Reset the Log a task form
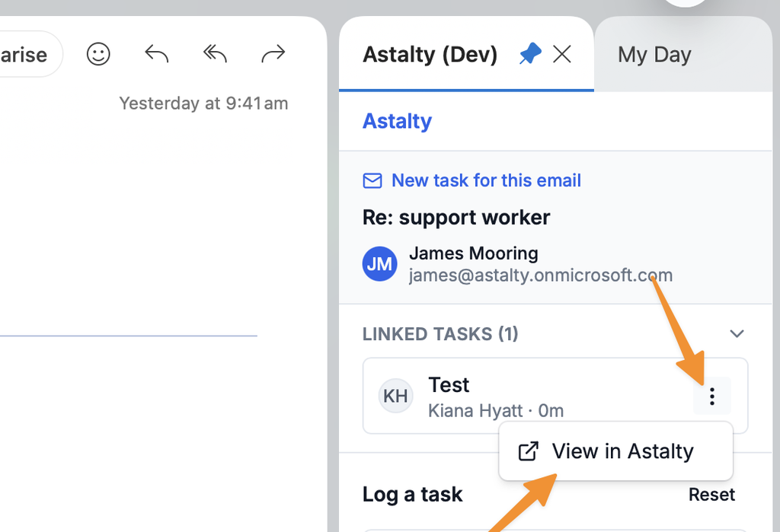 [711, 495]
